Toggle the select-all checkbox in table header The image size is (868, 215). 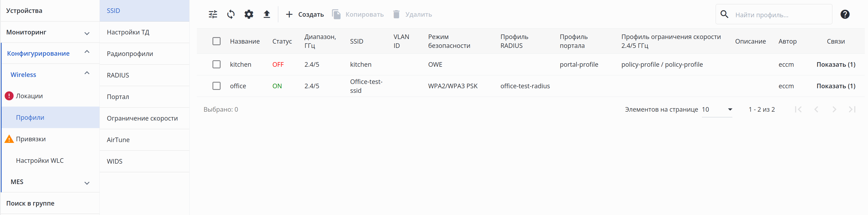(x=216, y=41)
